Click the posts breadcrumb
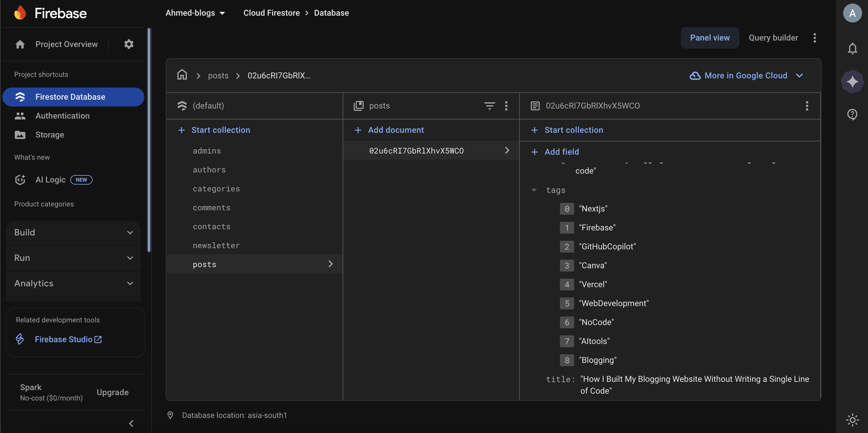 click(x=218, y=75)
